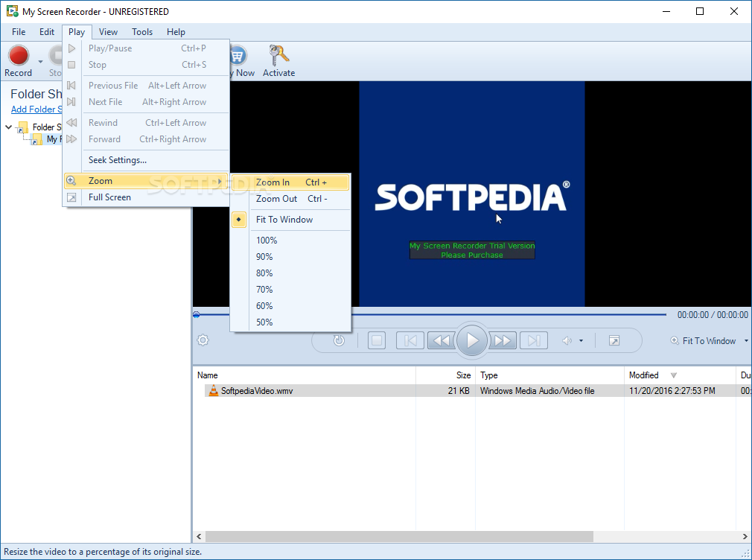Screen dimensions: 752x560
Task: Click the volume speaker icon
Action: (567, 341)
